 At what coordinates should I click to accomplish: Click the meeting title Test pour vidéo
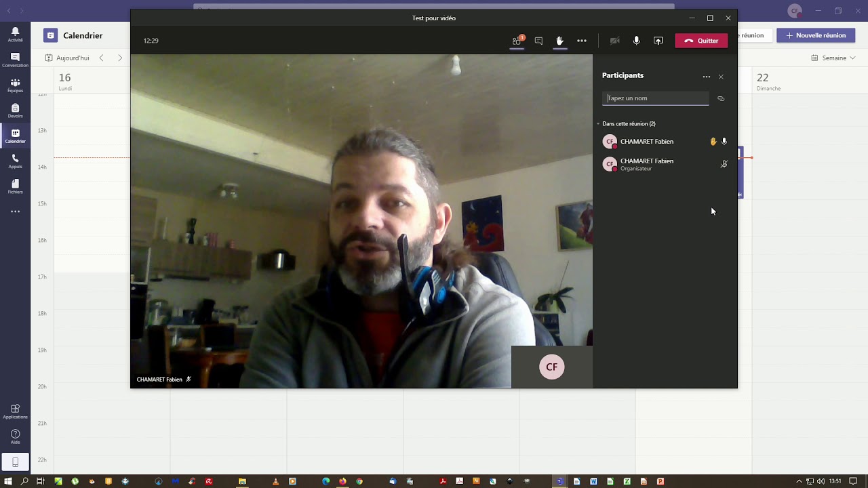tap(434, 18)
